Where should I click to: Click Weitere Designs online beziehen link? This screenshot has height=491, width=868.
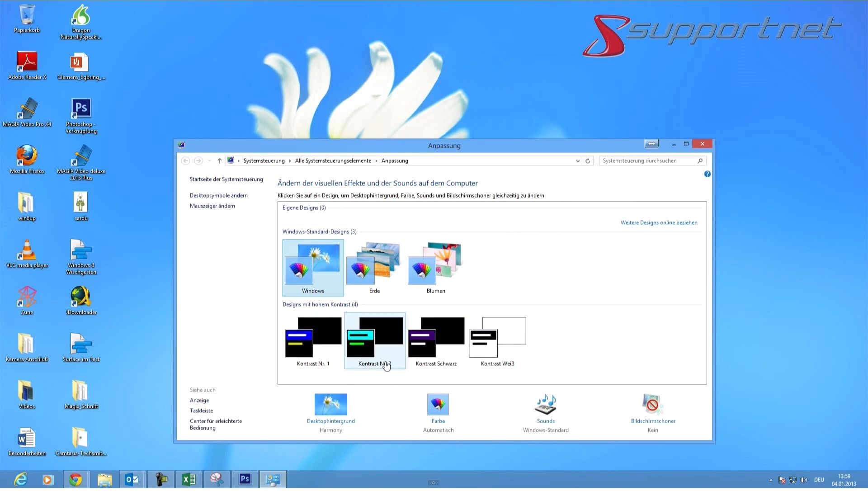[x=659, y=223]
